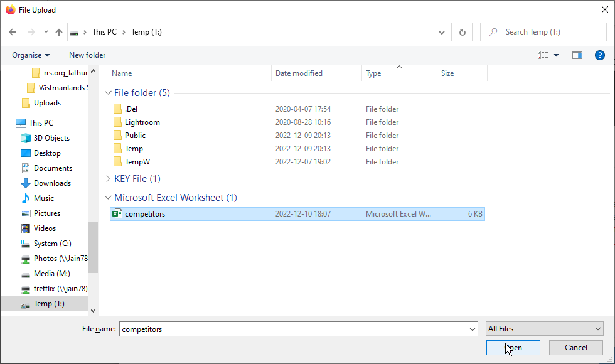The image size is (615, 364).
Task: Open 3D Objects in navigation pane
Action: click(51, 138)
